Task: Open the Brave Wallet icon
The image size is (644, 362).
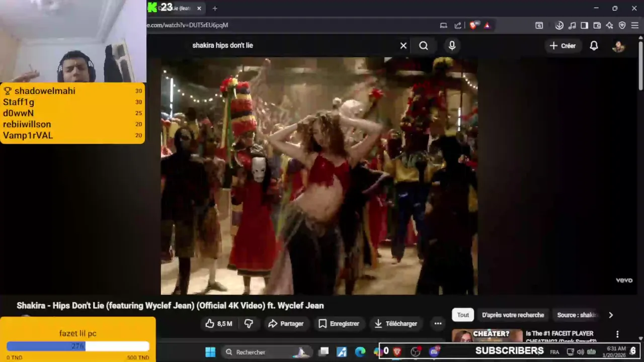Action: click(x=597, y=25)
